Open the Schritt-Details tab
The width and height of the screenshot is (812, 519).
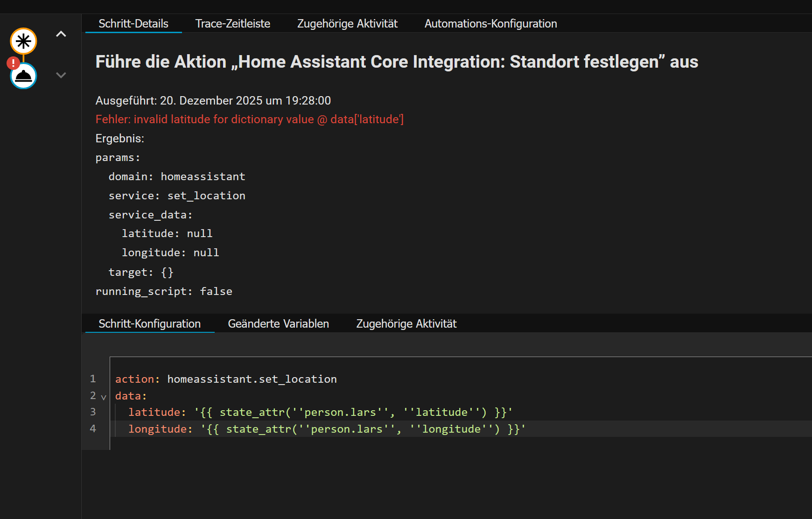(x=133, y=24)
